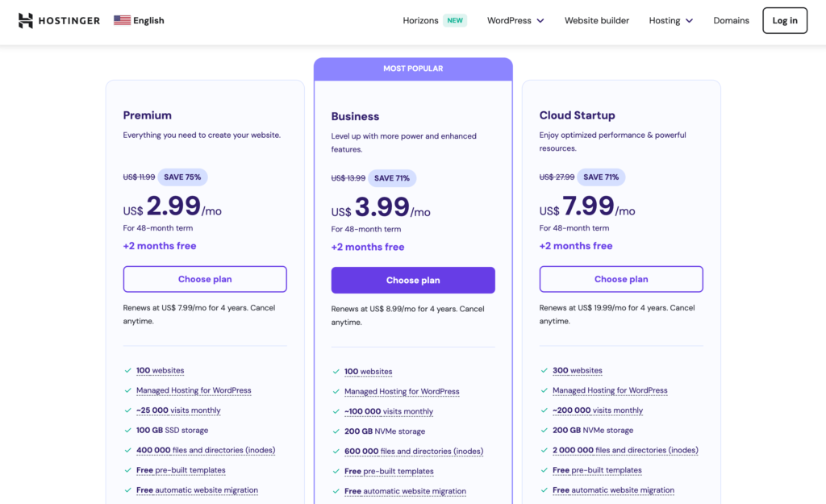This screenshot has height=504, width=826.
Task: Click Premium's '+2 months free' text
Action: pyautogui.click(x=160, y=246)
